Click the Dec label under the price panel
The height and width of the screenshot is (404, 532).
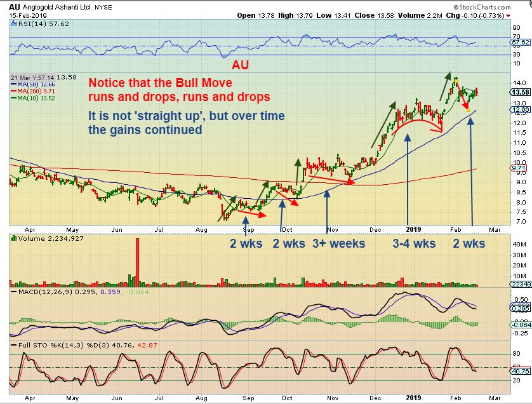click(x=375, y=230)
